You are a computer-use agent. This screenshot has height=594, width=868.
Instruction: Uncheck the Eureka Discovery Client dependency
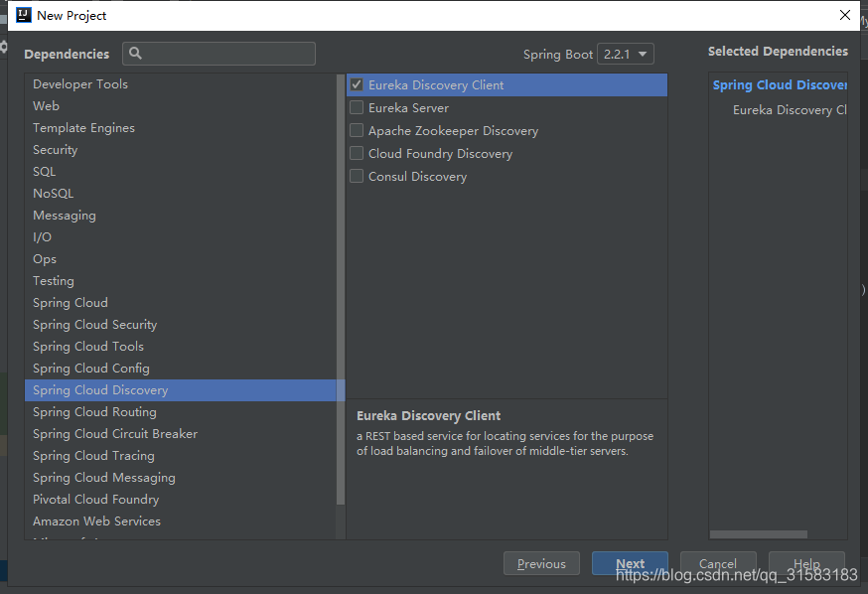357,84
